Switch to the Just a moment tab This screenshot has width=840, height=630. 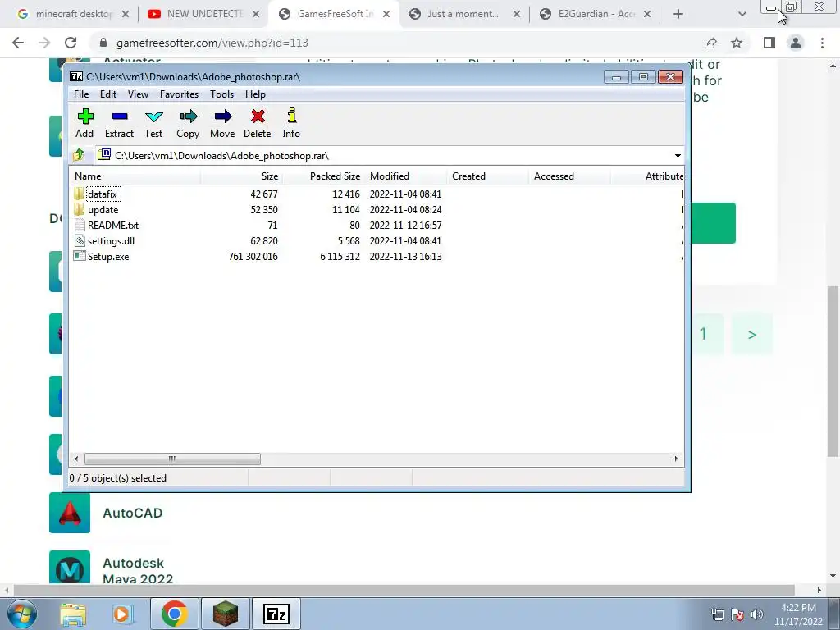tap(463, 14)
